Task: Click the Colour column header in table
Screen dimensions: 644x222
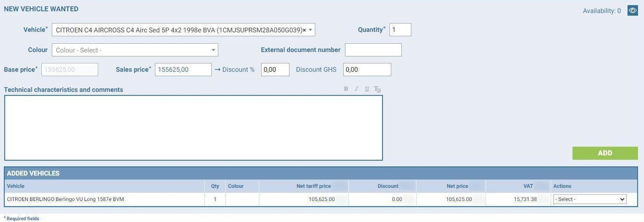Action: [x=236, y=186]
